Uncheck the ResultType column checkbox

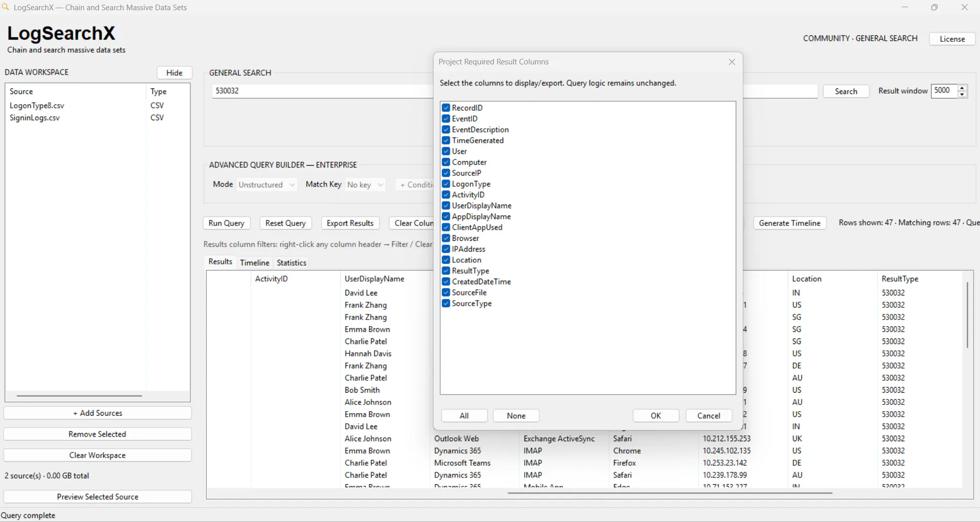(x=446, y=270)
